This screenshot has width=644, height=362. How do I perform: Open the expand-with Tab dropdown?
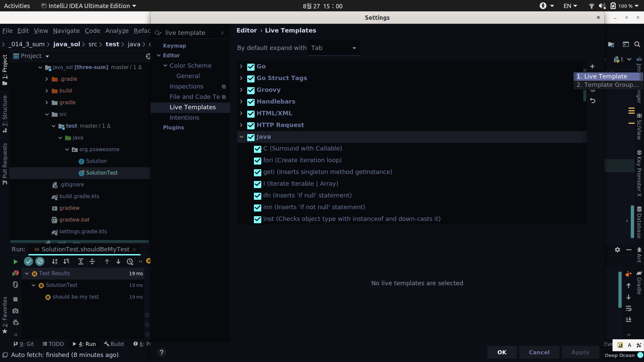point(334,48)
